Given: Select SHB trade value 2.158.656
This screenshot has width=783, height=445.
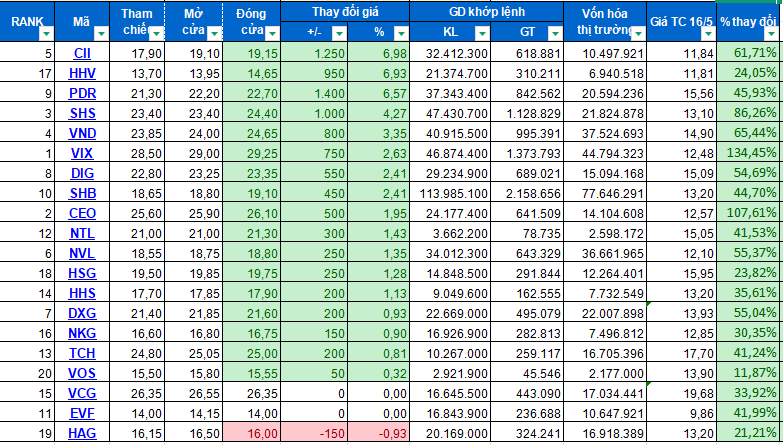Looking at the screenshot, I should point(527,193).
